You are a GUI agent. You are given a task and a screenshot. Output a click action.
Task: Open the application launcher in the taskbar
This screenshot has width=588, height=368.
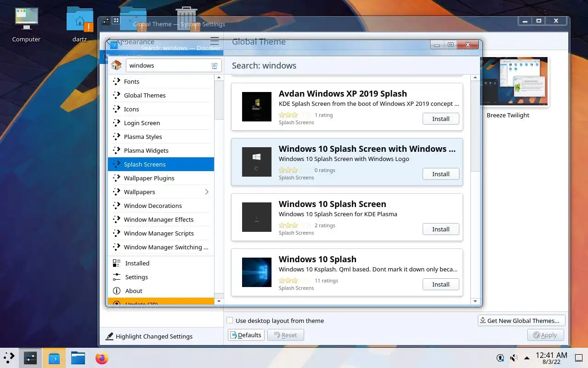pos(9,357)
